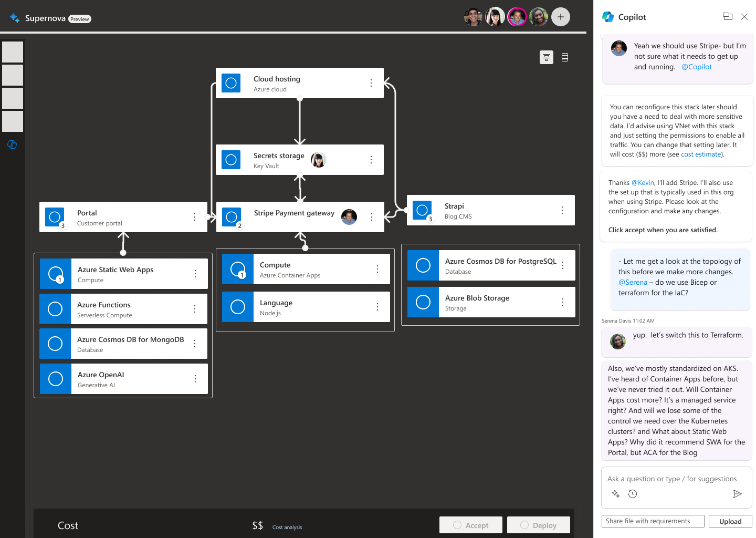Click the Upload button
This screenshot has width=756, height=538.
point(730,521)
